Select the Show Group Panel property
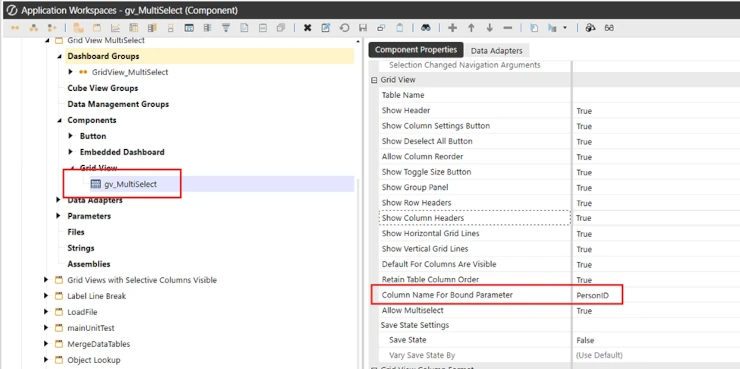 pos(415,187)
